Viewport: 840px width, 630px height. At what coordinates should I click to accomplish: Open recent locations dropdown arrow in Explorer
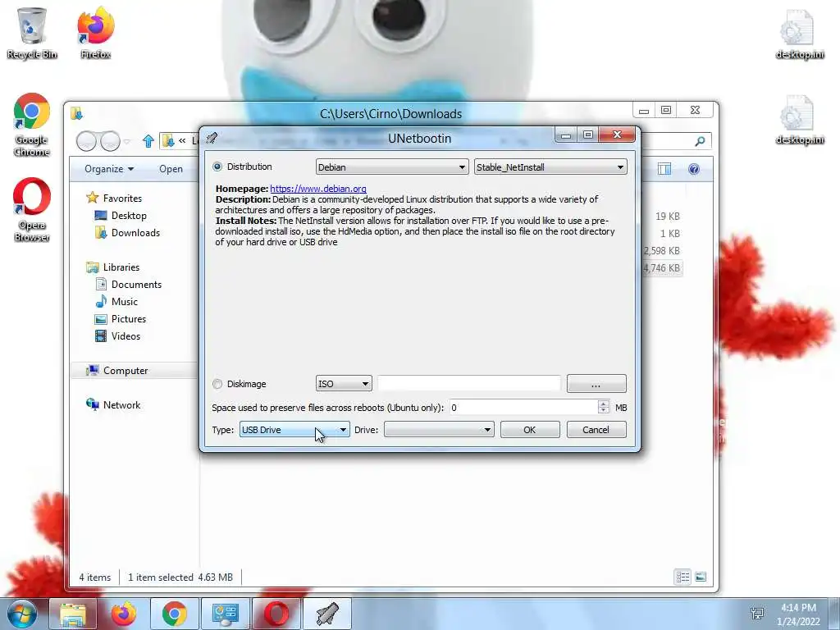(127, 141)
